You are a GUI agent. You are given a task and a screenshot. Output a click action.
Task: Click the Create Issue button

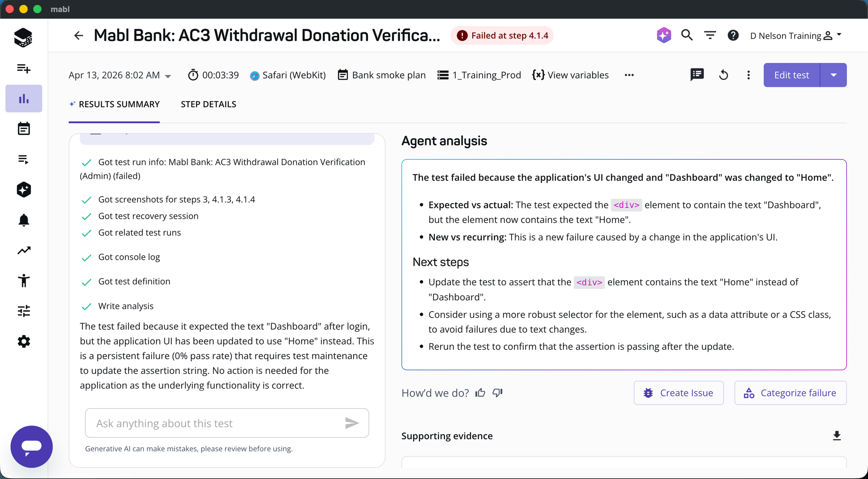tap(678, 393)
